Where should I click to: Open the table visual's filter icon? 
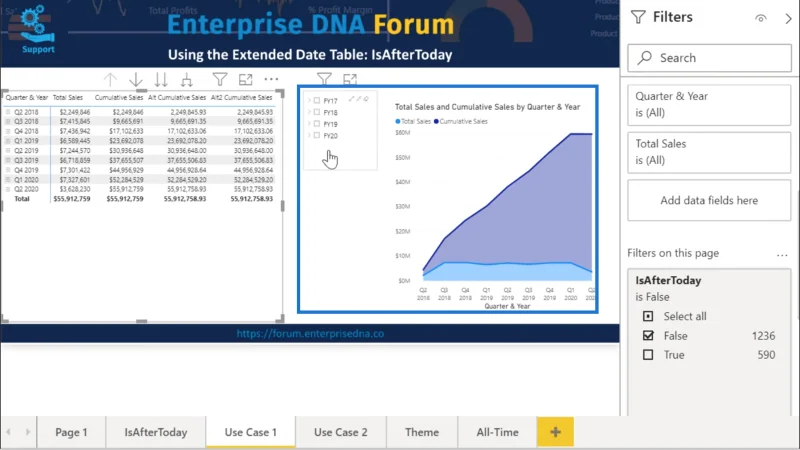coord(220,79)
